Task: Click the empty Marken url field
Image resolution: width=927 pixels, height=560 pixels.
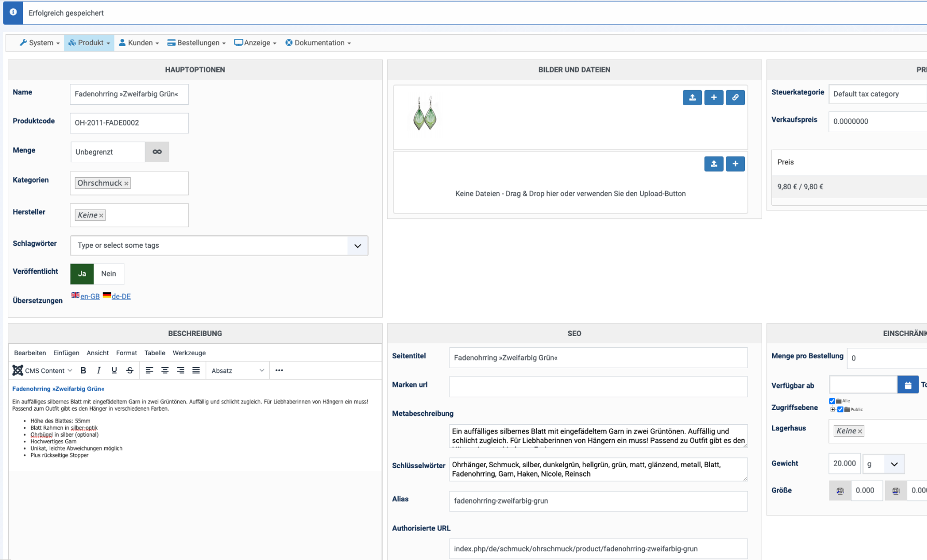Action: 598,387
